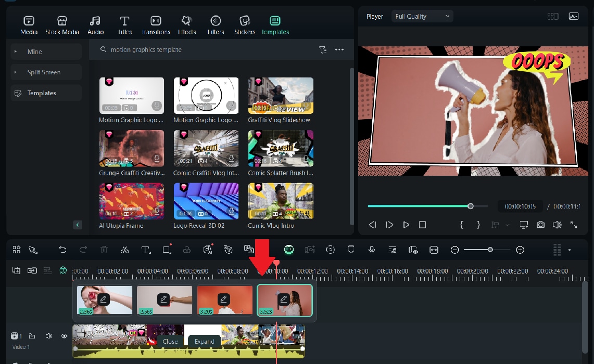
Task: Select the Templates tab
Action: [x=275, y=25]
